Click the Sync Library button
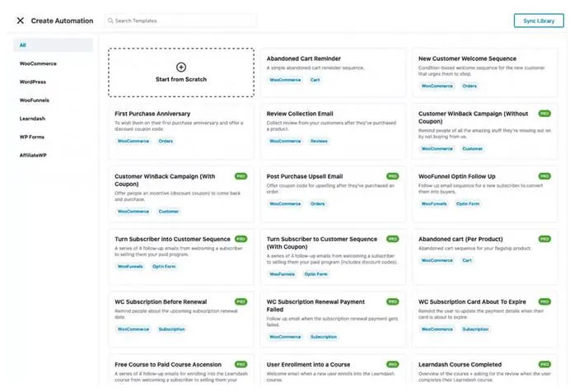The width and height of the screenshot is (579, 392). point(539,21)
